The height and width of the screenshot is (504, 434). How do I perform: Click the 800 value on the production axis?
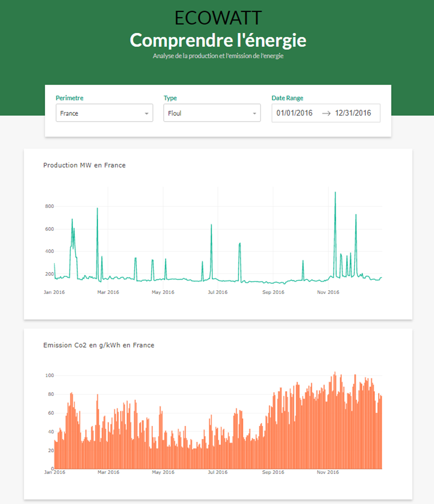[x=50, y=206]
